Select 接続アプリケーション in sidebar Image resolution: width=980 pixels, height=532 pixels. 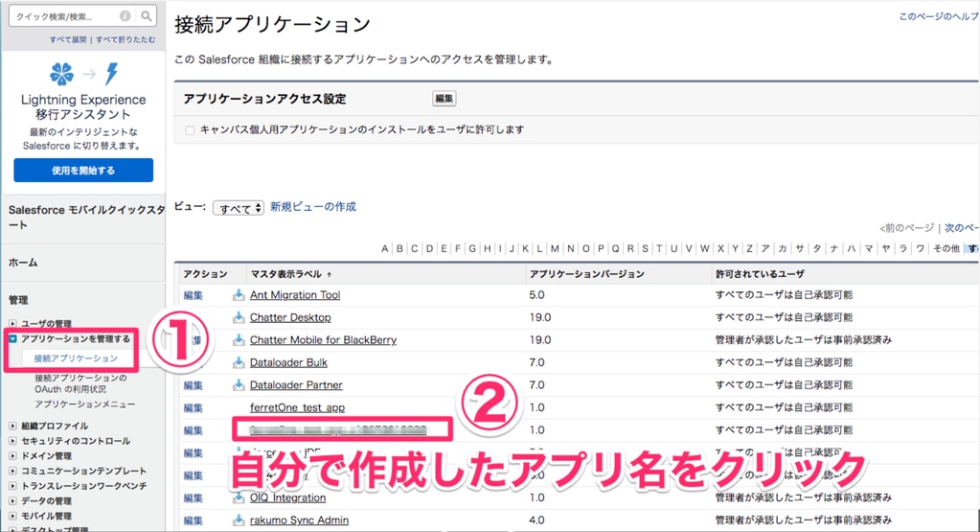point(76,359)
